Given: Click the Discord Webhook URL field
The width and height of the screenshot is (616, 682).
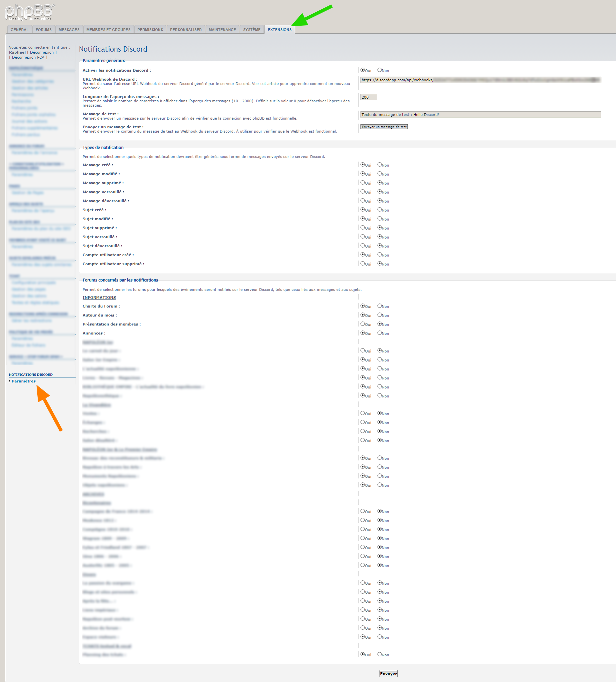Looking at the screenshot, I should pos(480,80).
